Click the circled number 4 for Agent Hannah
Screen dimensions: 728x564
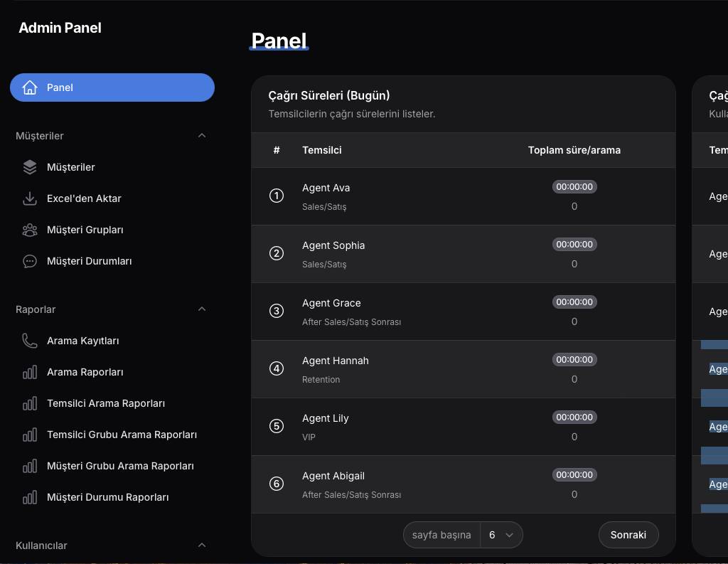coord(277,368)
